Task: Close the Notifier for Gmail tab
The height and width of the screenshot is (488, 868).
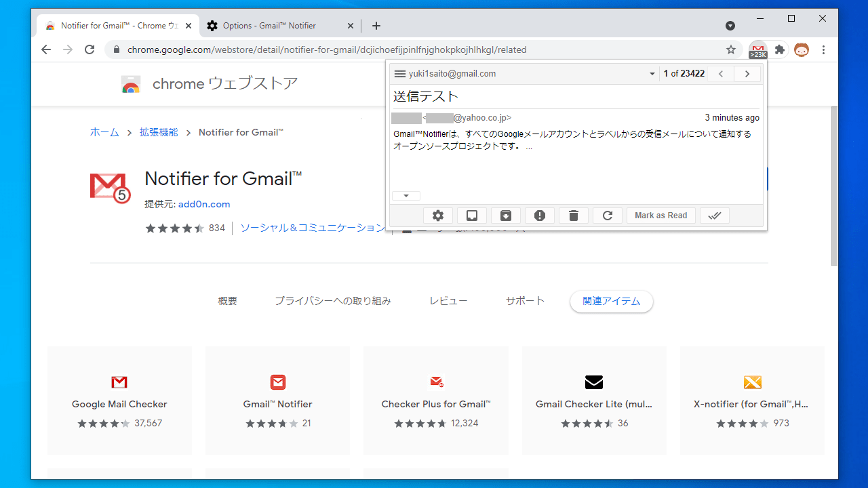Action: pos(189,26)
